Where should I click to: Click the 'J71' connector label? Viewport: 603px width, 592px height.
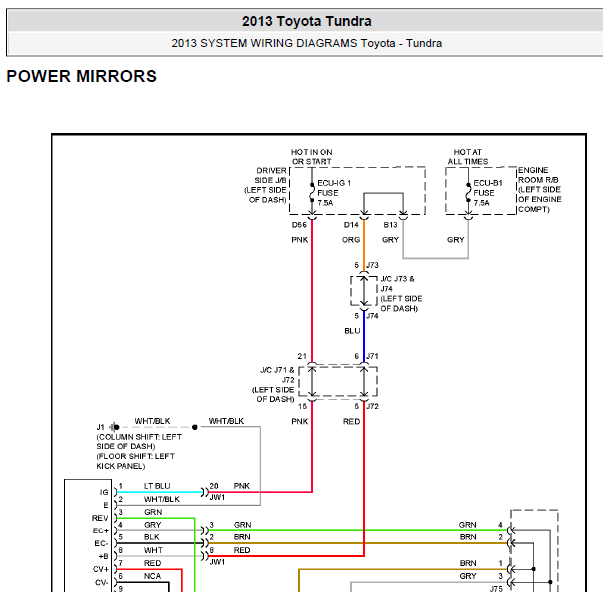point(372,356)
